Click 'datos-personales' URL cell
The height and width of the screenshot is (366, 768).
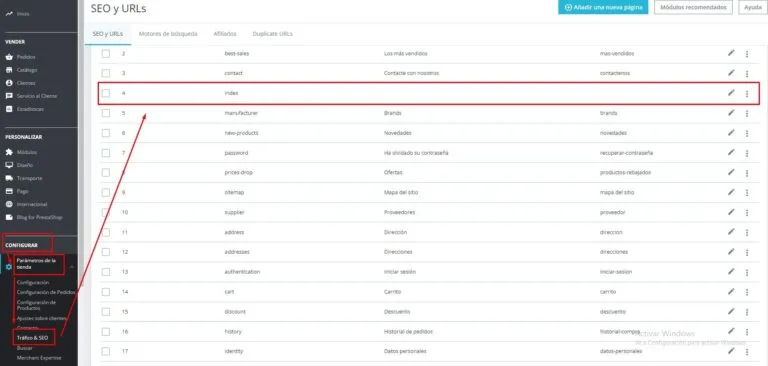620,351
